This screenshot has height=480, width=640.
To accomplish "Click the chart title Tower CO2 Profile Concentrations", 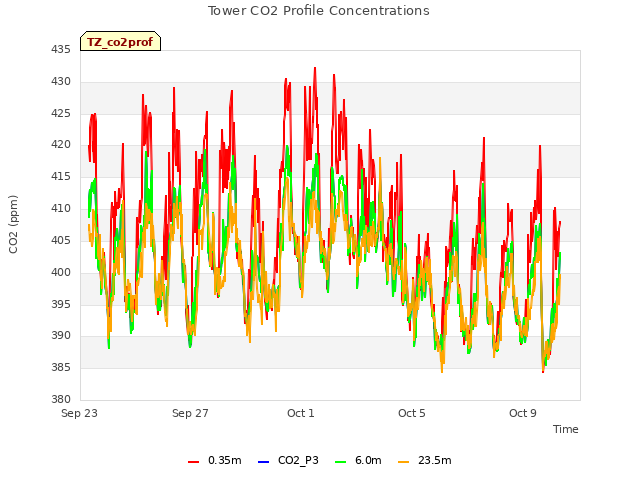I will (319, 11).
